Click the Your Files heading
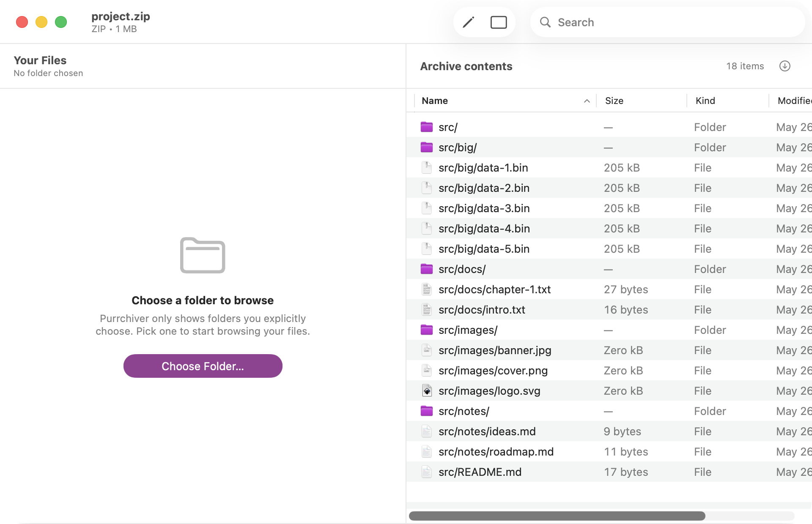The height and width of the screenshot is (524, 812). tap(40, 60)
